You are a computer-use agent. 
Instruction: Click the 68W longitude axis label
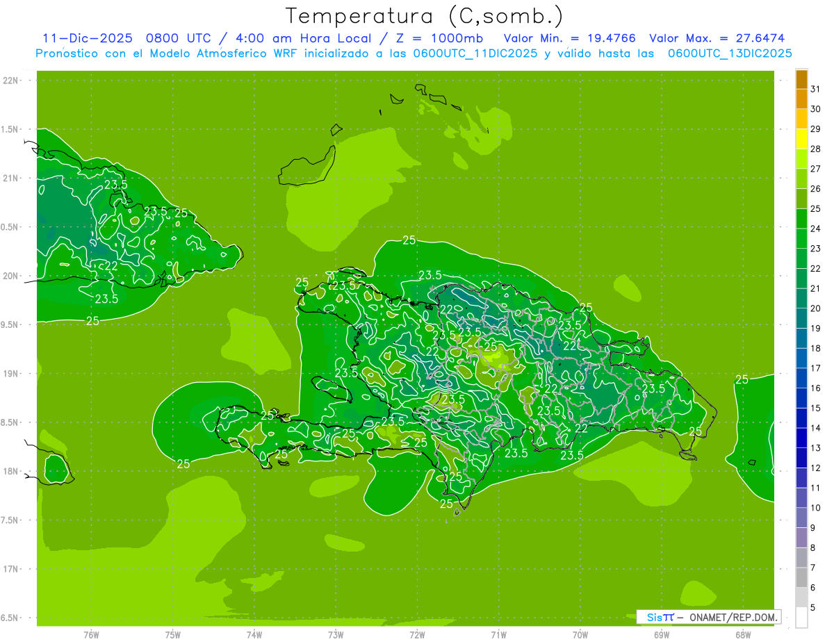742,634
